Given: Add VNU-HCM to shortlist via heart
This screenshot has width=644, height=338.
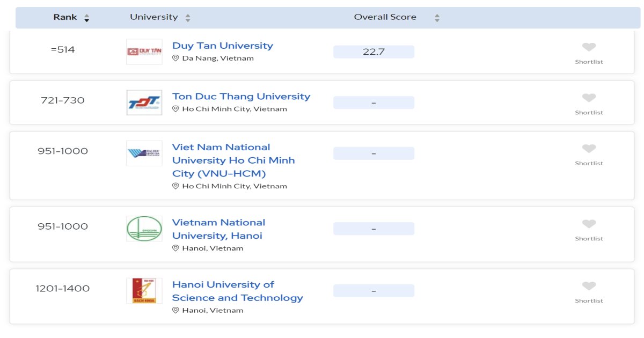Looking at the screenshot, I should pyautogui.click(x=589, y=149).
